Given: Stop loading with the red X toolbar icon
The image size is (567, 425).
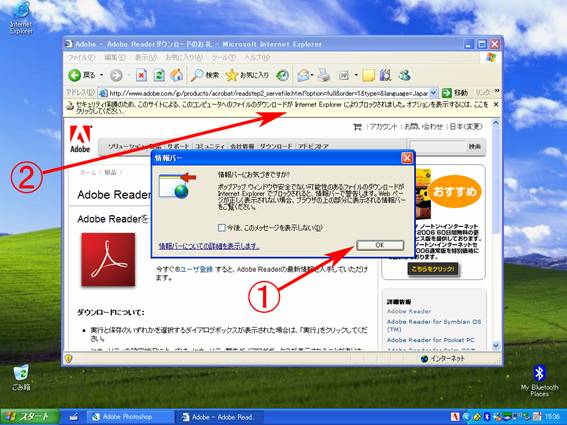Looking at the screenshot, I should coord(141,75).
